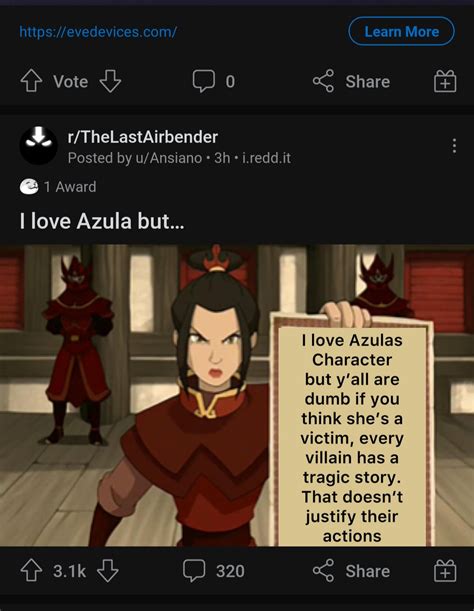474x611 pixels.
Task: Give award to the ad post
Action: click(x=445, y=81)
